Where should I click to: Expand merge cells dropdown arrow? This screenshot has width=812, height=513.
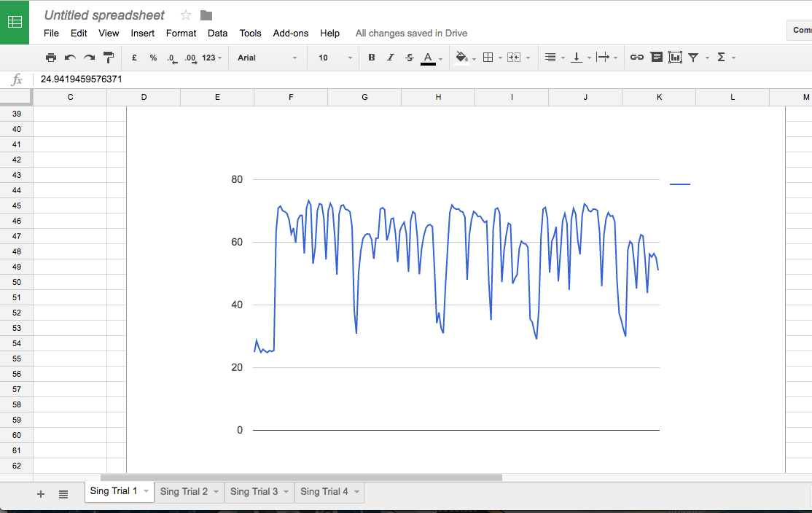tap(528, 58)
